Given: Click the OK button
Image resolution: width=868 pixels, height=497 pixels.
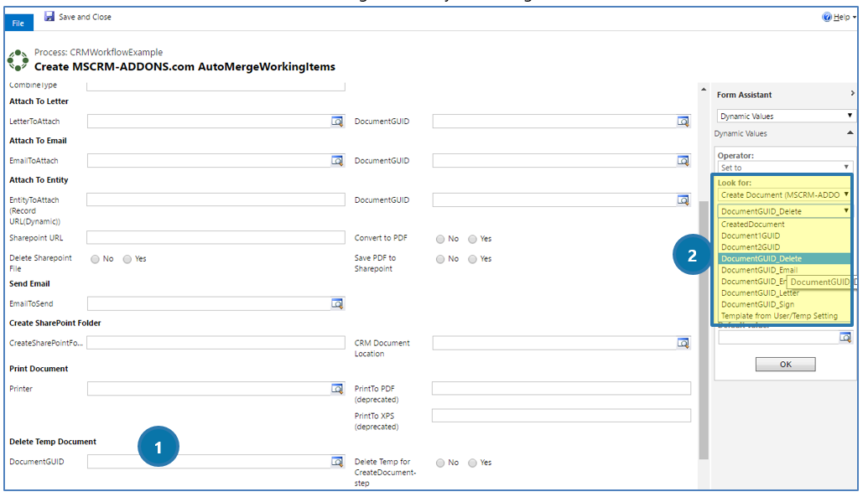Looking at the screenshot, I should point(785,365).
